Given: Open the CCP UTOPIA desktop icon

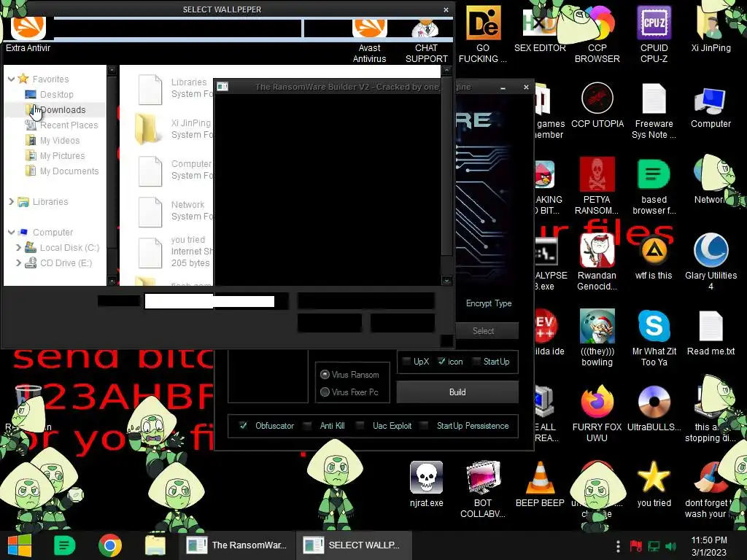Looking at the screenshot, I should pos(597,105).
